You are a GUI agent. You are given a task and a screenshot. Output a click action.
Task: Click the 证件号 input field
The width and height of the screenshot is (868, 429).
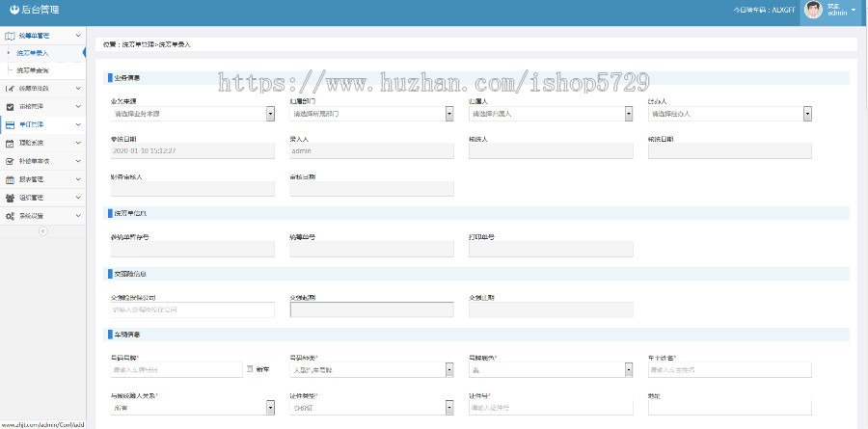point(551,408)
